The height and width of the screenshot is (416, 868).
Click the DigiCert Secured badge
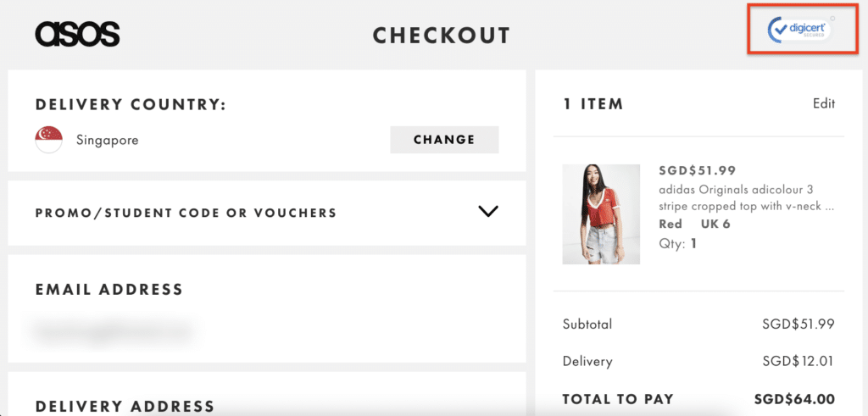tap(798, 31)
